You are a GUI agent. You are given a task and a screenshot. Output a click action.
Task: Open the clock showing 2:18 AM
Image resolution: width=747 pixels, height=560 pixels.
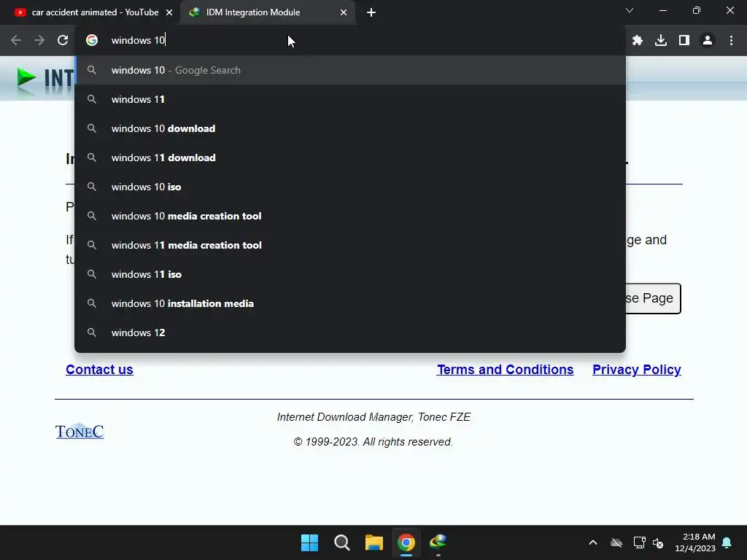[695, 542]
